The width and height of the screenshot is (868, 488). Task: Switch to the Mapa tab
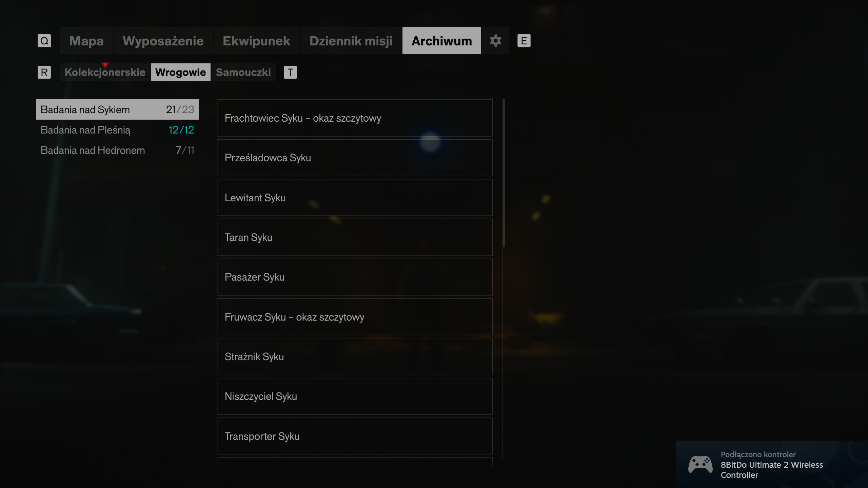tap(86, 41)
